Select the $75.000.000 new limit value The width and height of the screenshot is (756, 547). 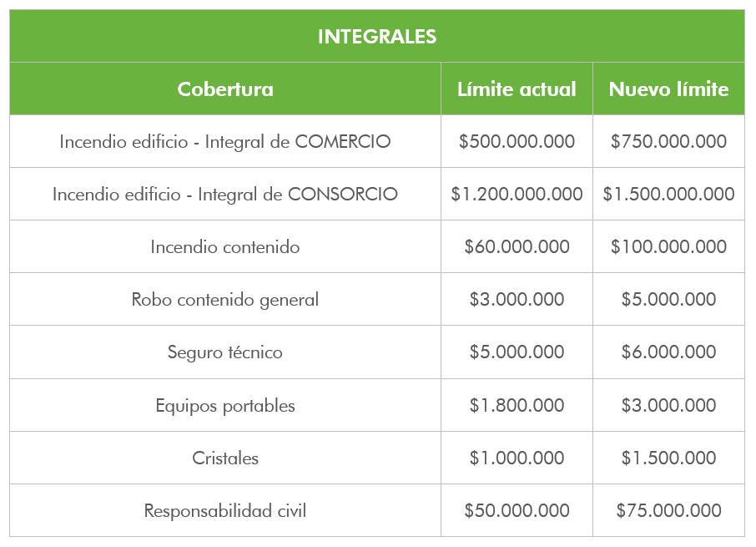pos(668,510)
